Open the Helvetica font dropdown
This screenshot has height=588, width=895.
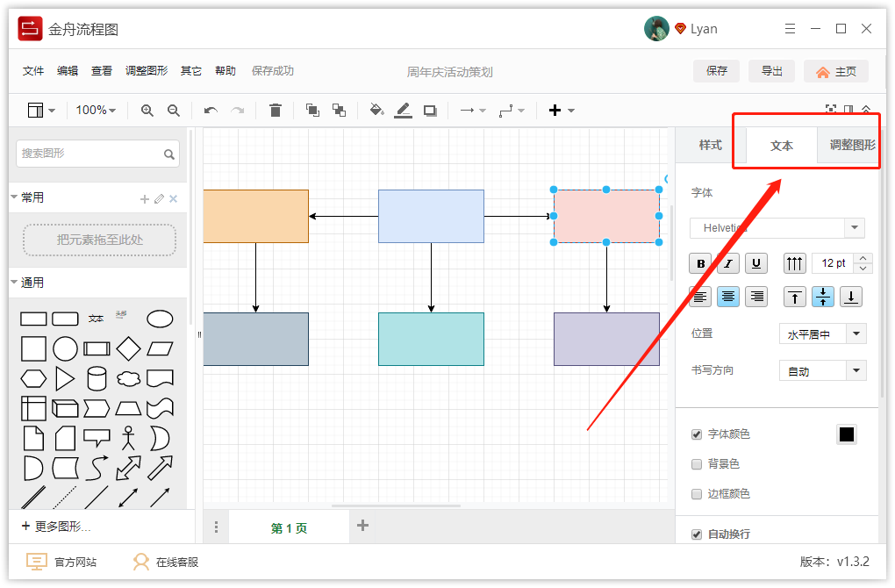coord(853,227)
